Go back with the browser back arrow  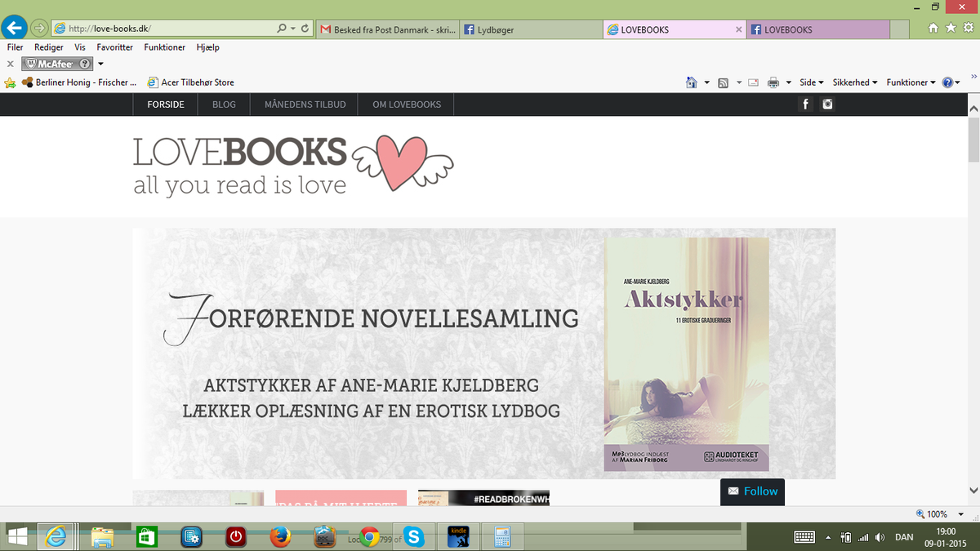(x=14, y=28)
